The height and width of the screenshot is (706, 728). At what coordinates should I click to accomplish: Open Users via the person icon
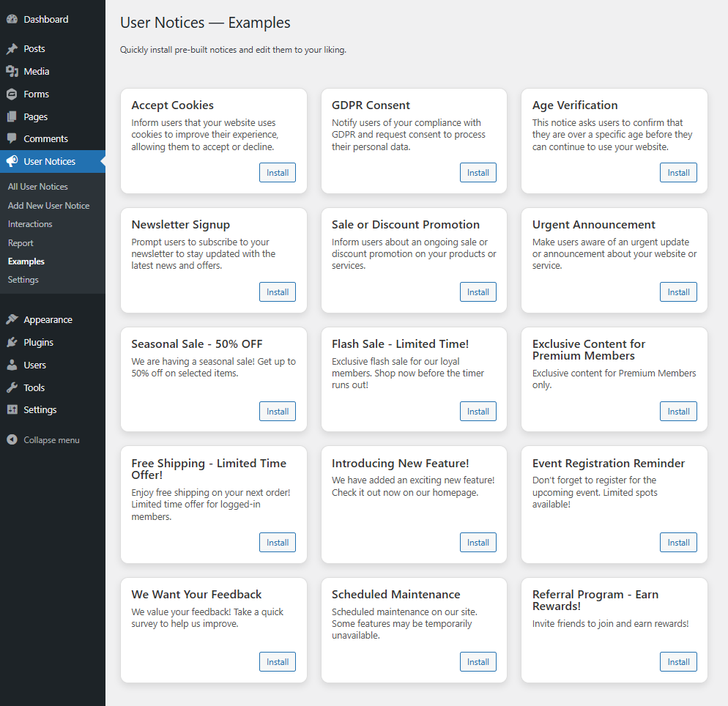[12, 365]
